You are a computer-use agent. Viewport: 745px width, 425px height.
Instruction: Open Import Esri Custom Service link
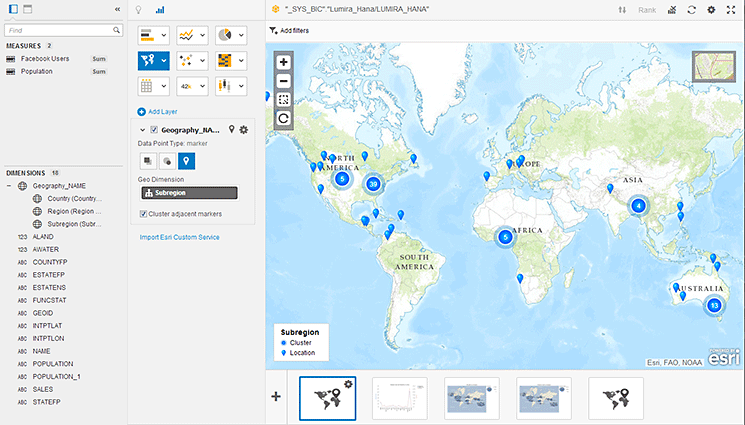(180, 237)
